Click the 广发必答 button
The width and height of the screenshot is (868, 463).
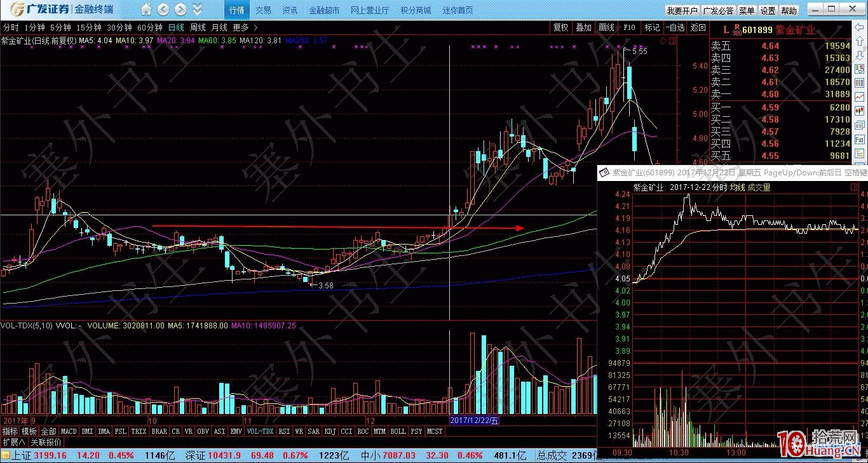pyautogui.click(x=718, y=11)
